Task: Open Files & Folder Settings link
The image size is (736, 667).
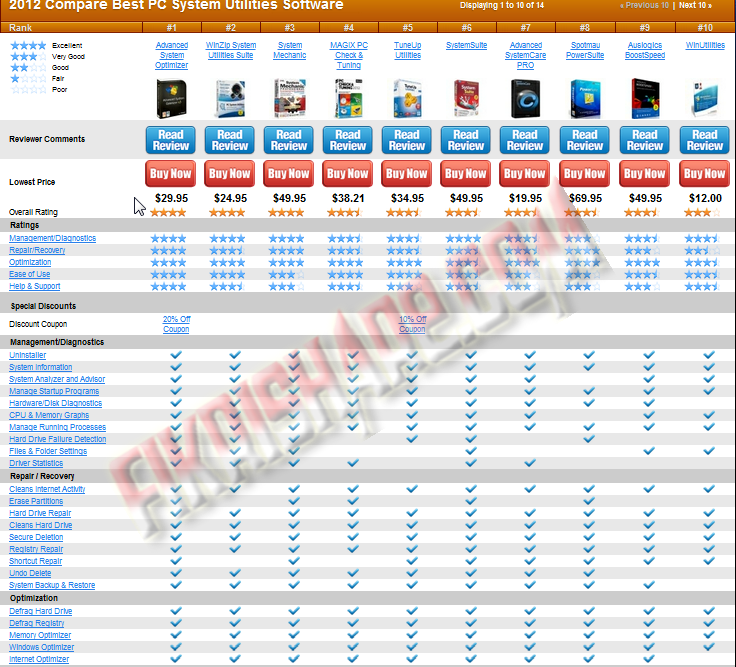Action: (48, 451)
